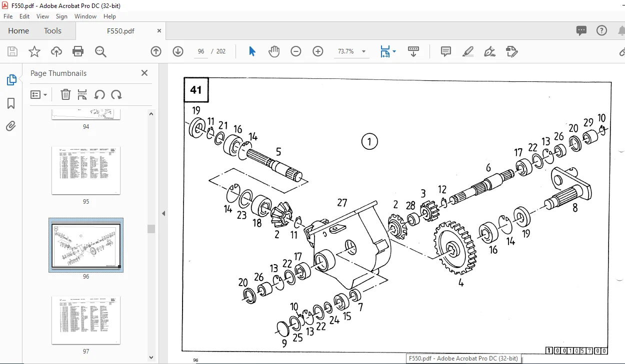Switch to Tools tab

click(52, 31)
